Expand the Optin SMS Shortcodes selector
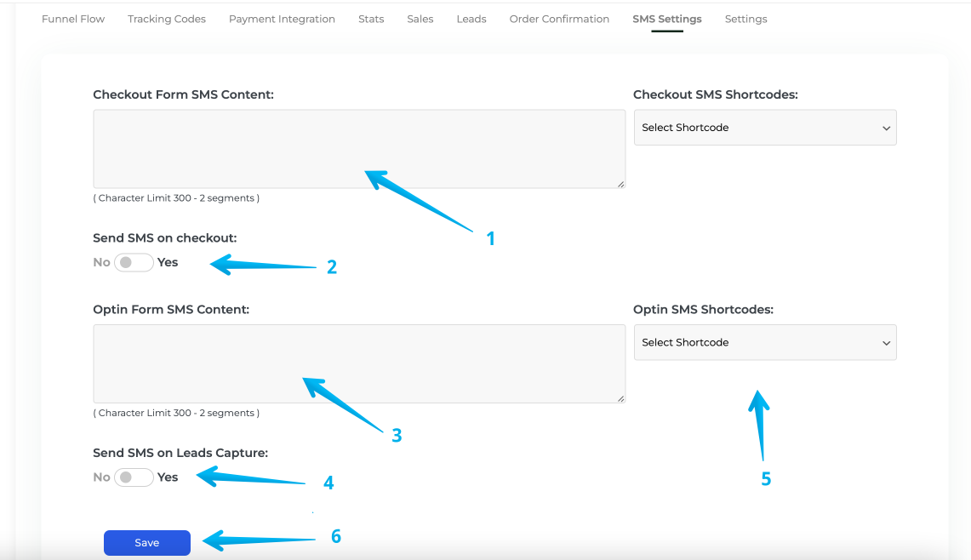The height and width of the screenshot is (560, 971). pos(764,342)
